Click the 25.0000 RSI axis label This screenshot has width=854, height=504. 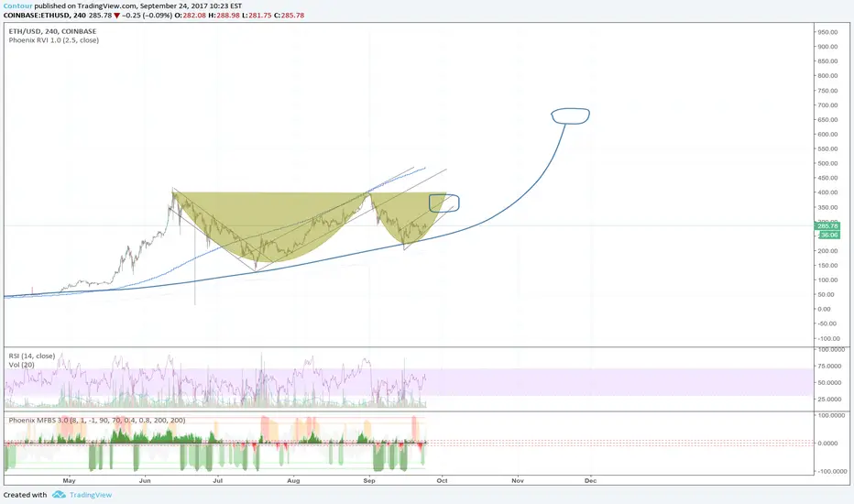point(831,399)
